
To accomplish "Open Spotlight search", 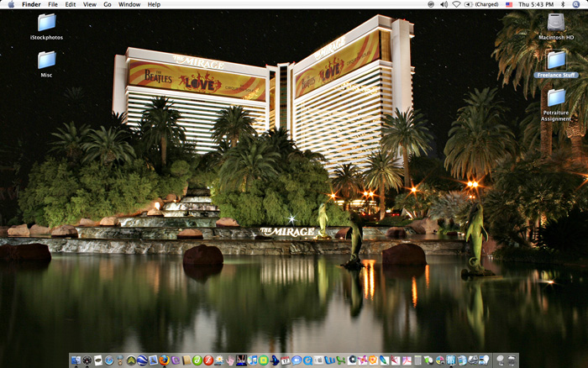I will pyautogui.click(x=576, y=4).
